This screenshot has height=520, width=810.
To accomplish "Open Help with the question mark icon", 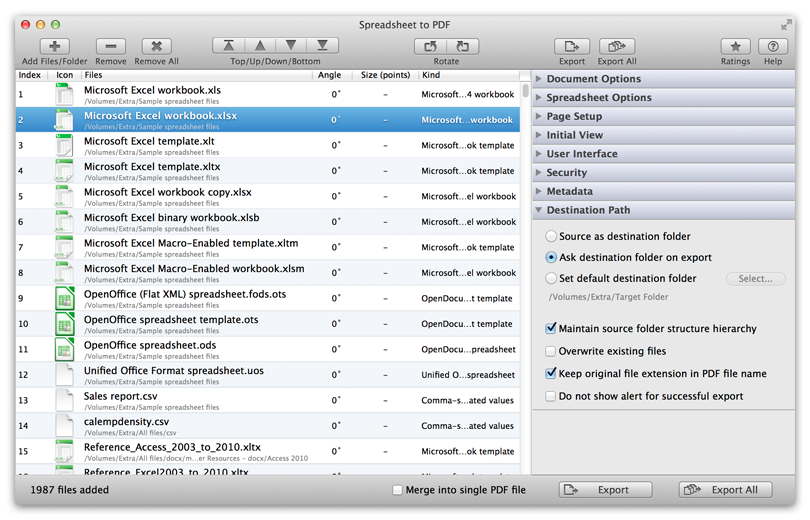I will click(x=772, y=46).
